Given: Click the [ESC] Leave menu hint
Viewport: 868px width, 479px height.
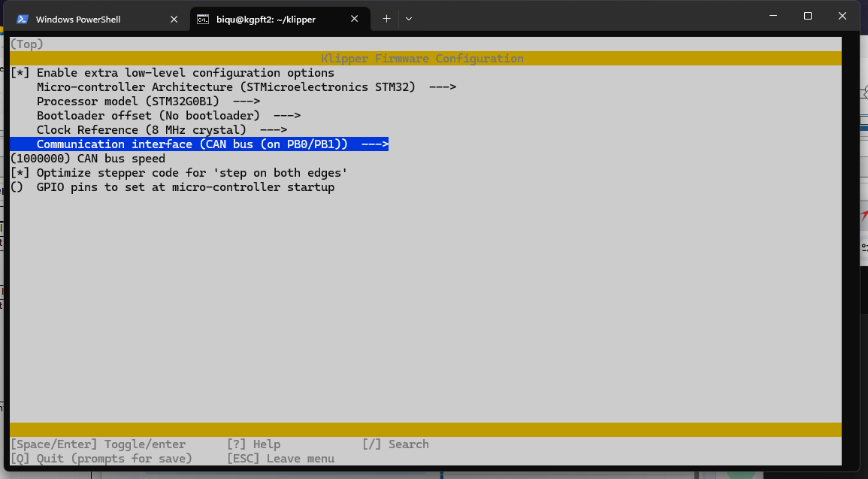Looking at the screenshot, I should point(280,459).
